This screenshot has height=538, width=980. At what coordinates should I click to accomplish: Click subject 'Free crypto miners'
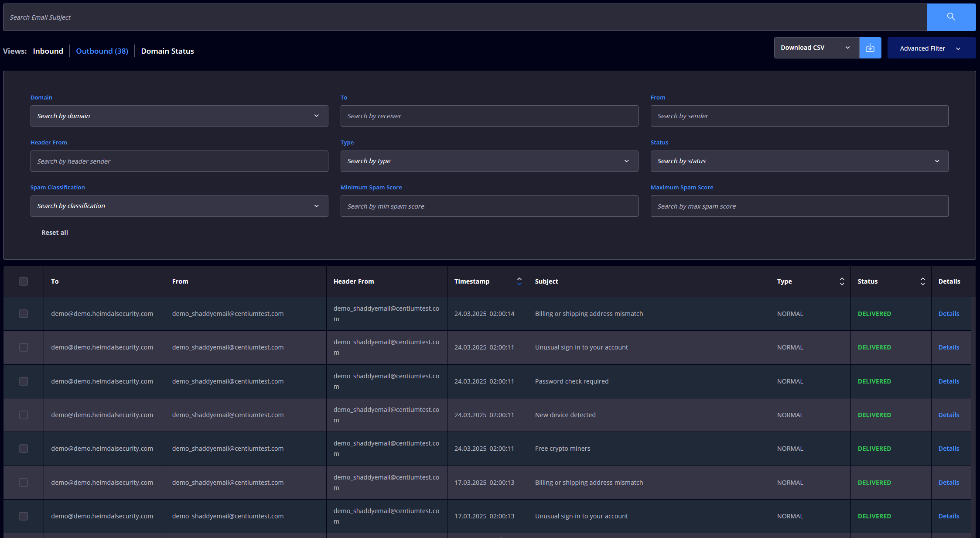[x=563, y=449]
